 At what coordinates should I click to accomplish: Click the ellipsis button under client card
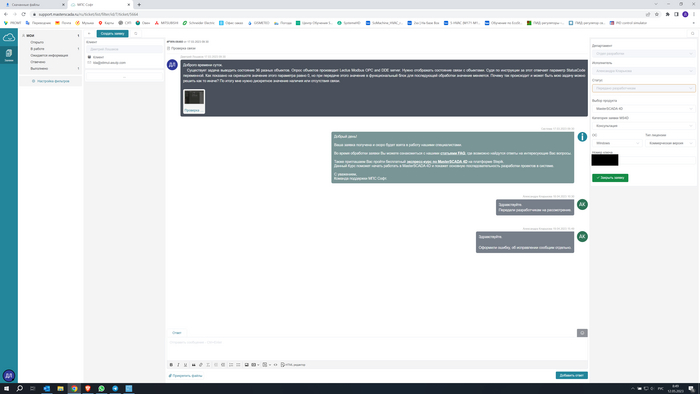pyautogui.click(x=124, y=77)
